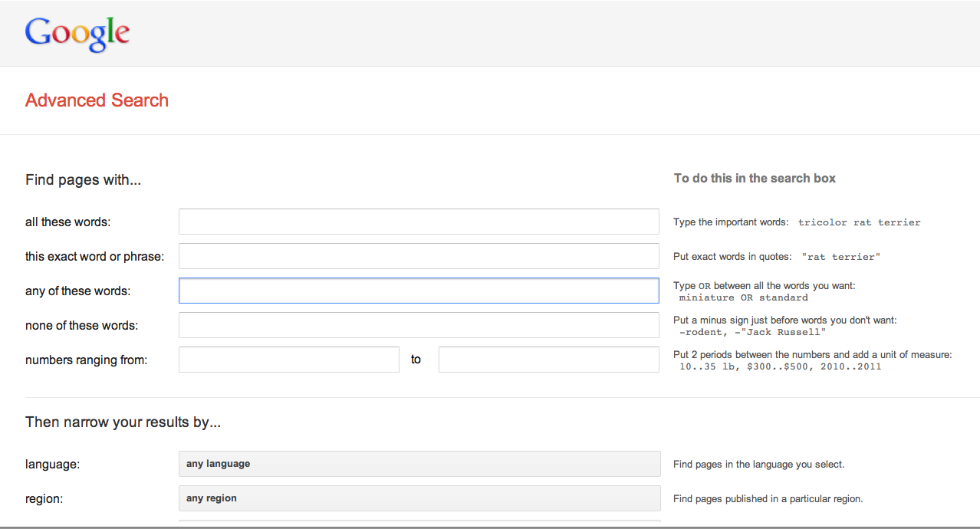This screenshot has width=980, height=529.
Task: Click the "To do this in the search box" heading
Action: [x=755, y=179]
